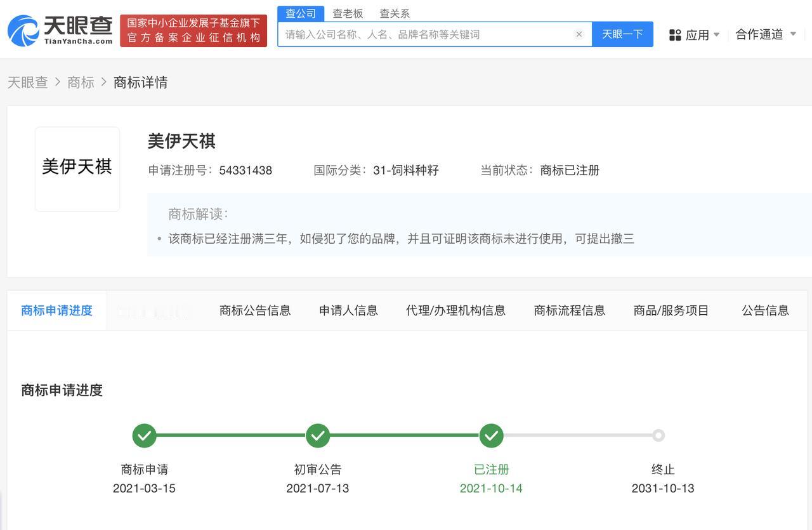Click the 31-饲料种籽 classification text
Image resolution: width=812 pixels, height=530 pixels.
coord(406,170)
